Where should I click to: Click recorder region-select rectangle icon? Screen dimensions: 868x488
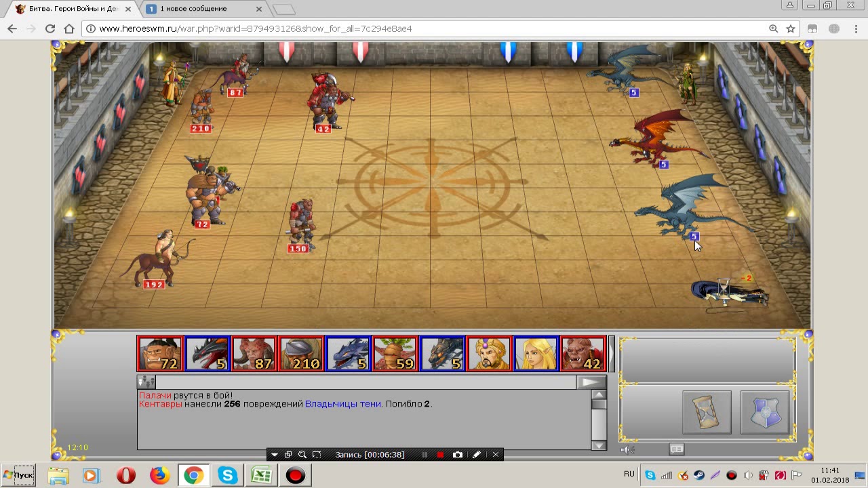pyautogui.click(x=317, y=455)
